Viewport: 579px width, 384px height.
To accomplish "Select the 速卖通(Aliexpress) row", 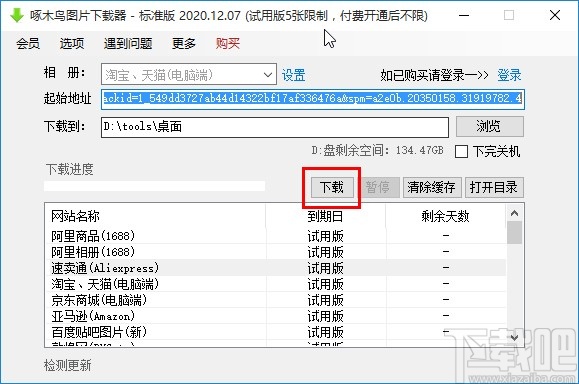I will (275, 268).
